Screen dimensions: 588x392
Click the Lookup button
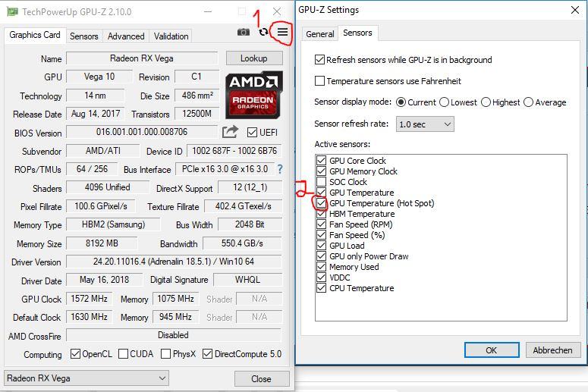254,58
